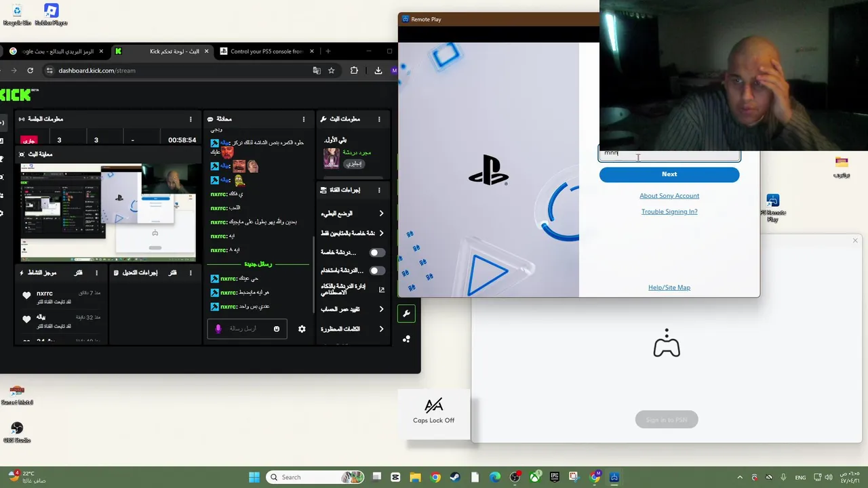
Task: Open PS Remote Play desktop shortcut
Action: (772, 208)
